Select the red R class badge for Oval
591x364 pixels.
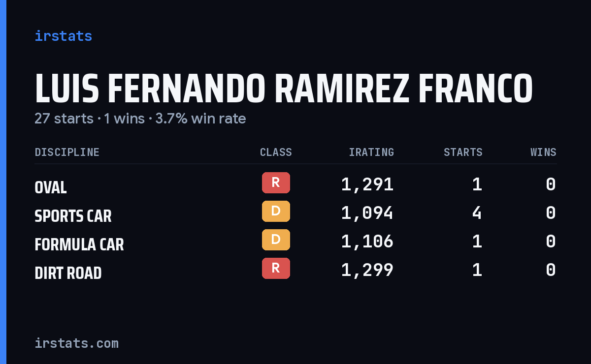pos(276,182)
